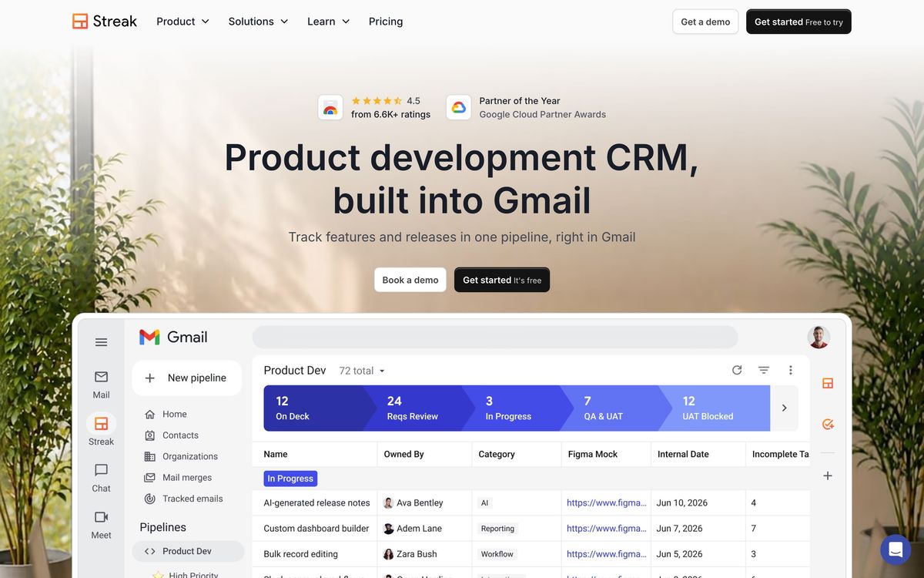Open Figma link in Custom dashboard builder row
Viewport: 924px width, 578px height.
pyautogui.click(x=607, y=528)
